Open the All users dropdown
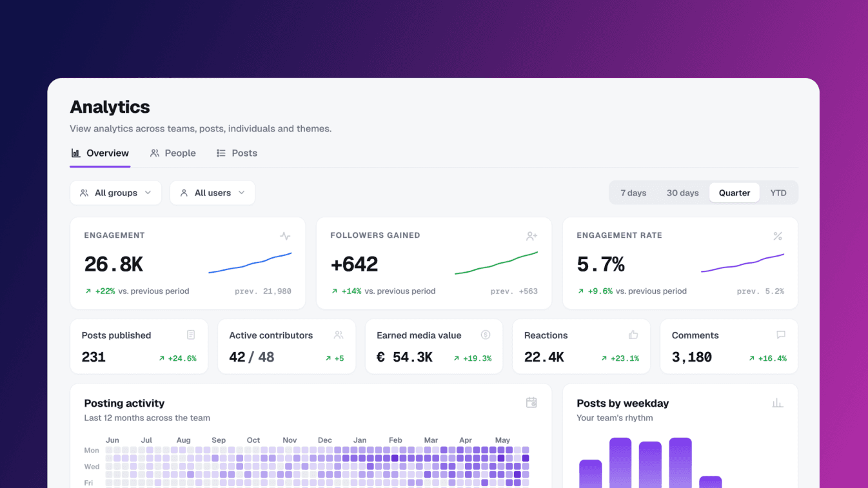Image resolution: width=868 pixels, height=488 pixels. coord(213,193)
